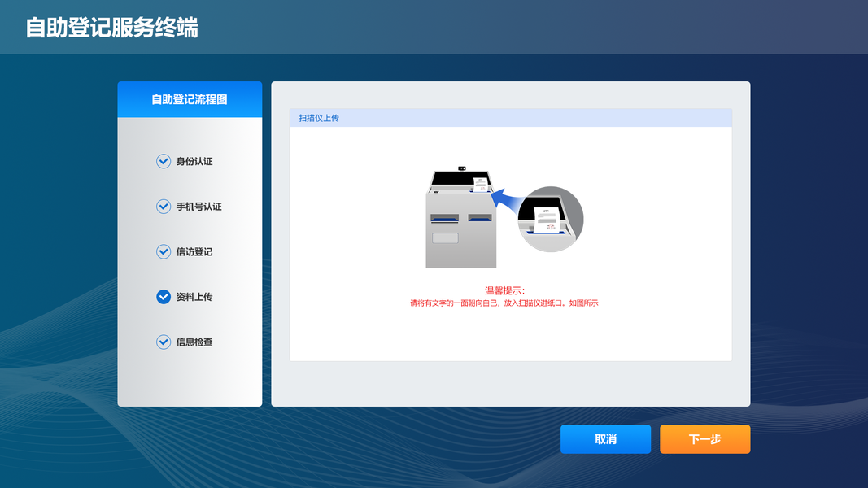This screenshot has height=488, width=868.
Task: Click the circular paper-feed close-up image
Action: tap(550, 219)
